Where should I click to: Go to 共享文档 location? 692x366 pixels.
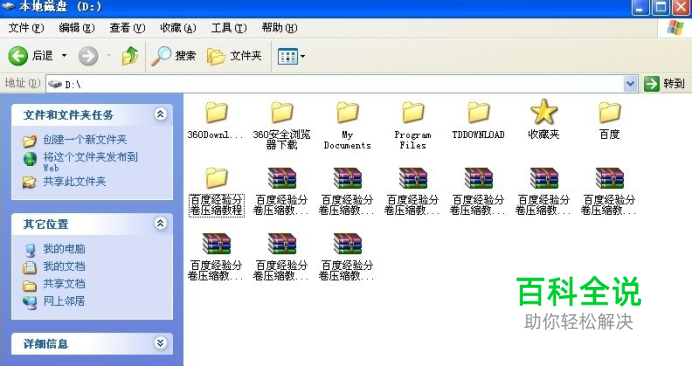[x=54, y=284]
